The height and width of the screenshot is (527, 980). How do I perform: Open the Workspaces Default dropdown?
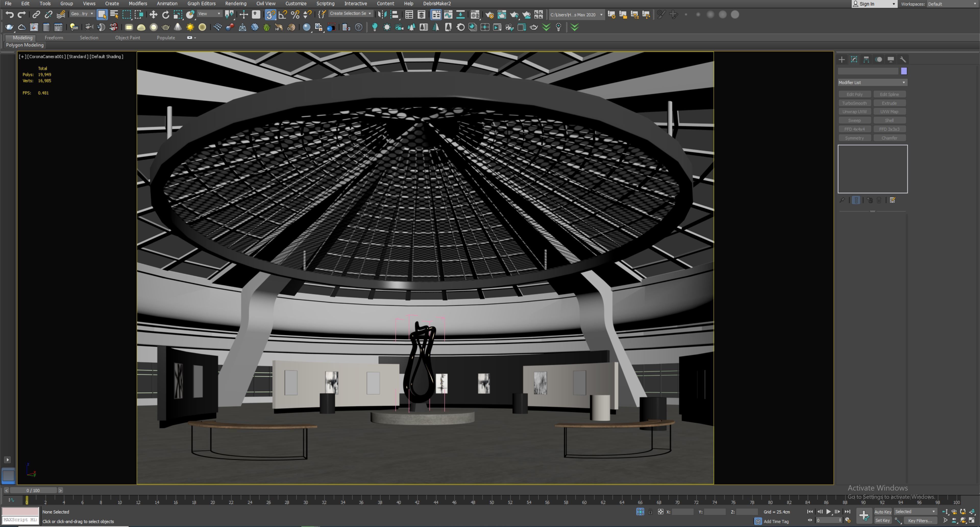(951, 4)
